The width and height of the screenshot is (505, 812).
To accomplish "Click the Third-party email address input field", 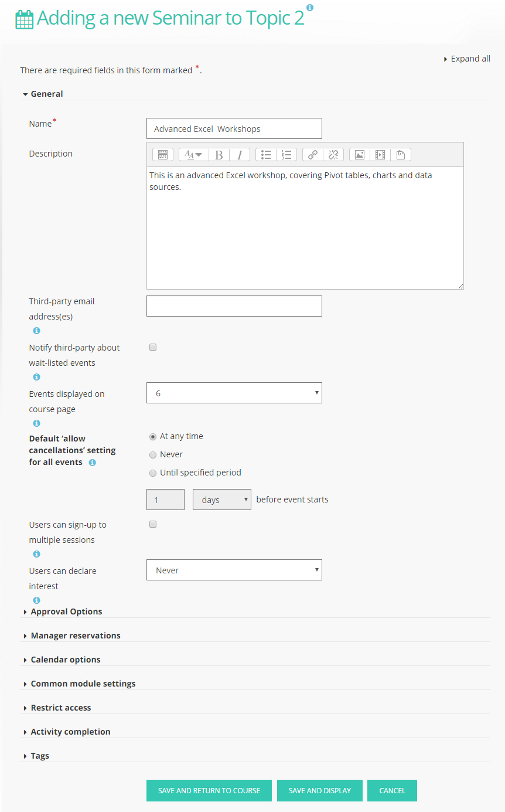I will pos(234,306).
